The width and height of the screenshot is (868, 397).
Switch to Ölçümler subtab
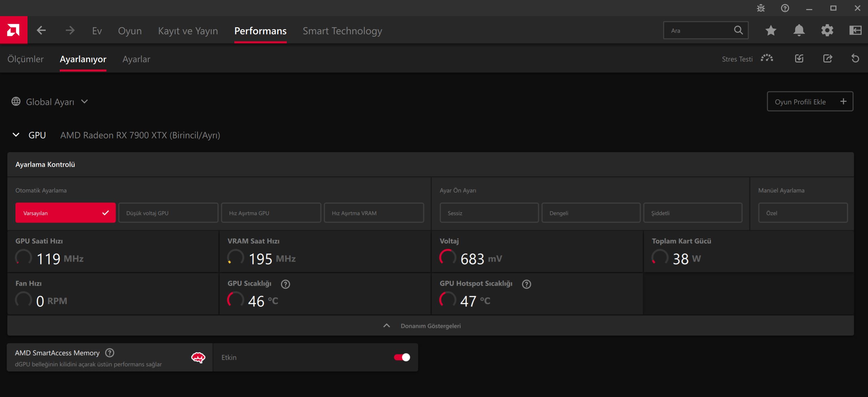click(x=26, y=59)
